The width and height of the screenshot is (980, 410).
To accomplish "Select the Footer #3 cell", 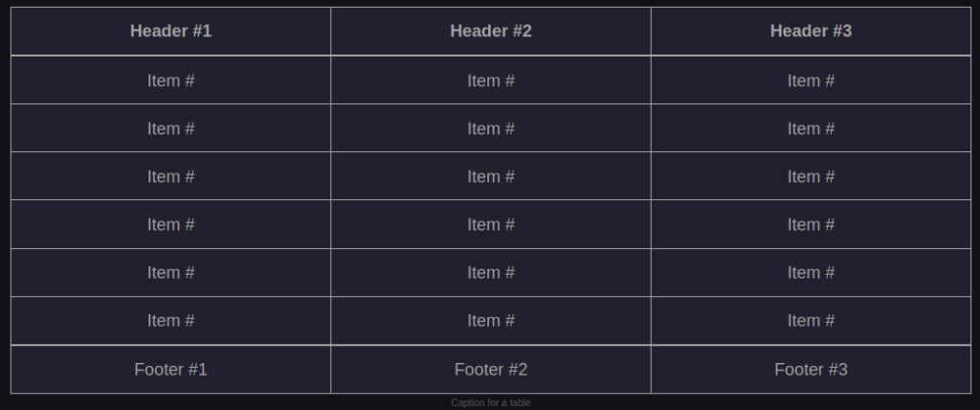I will tap(811, 369).
